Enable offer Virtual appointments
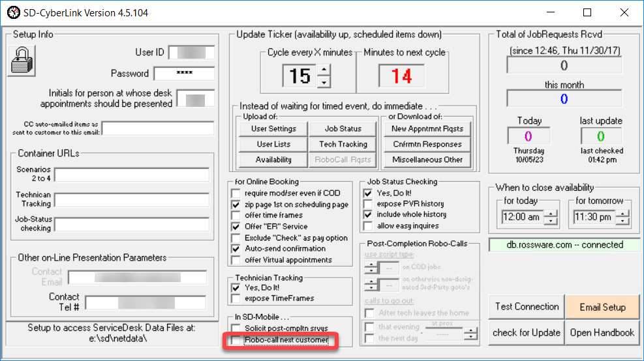644x361 pixels. pos(236,260)
